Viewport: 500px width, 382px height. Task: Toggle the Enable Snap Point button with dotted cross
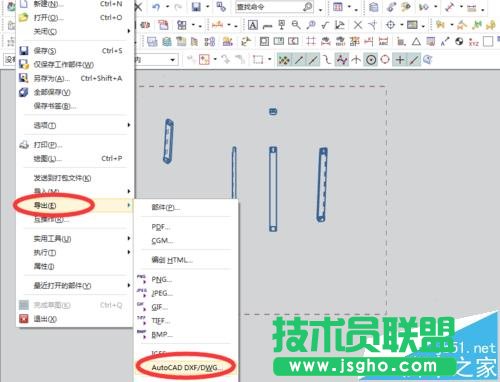pyautogui.click(x=284, y=60)
